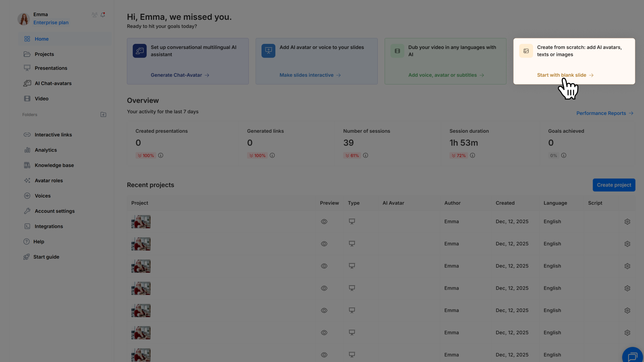The height and width of the screenshot is (362, 644).
Task: Click presentation type icon in second project row
Action: tap(352, 244)
